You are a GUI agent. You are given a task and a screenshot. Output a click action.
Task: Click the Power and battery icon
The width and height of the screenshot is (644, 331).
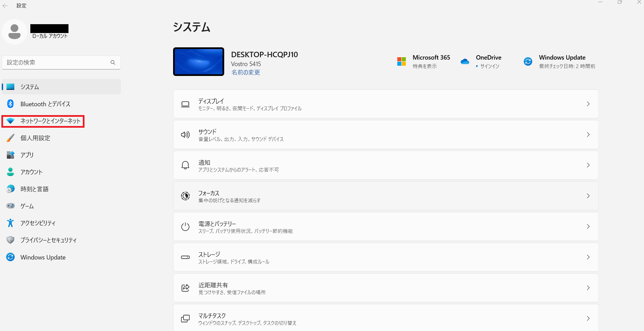185,226
